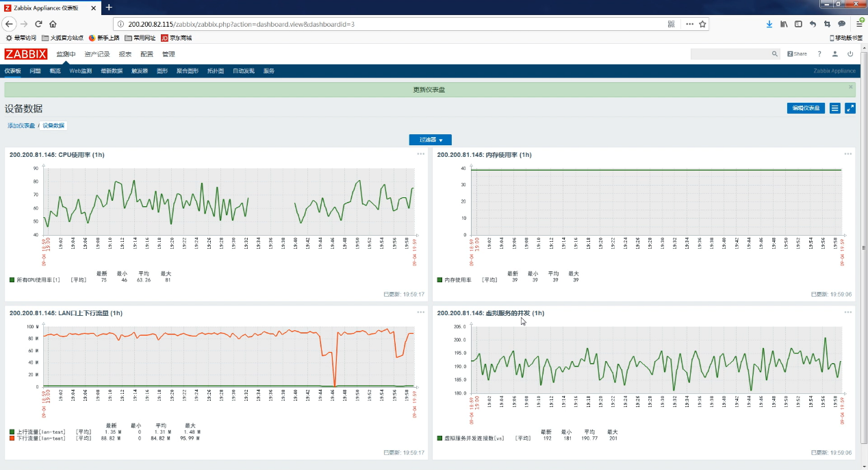Screen dimensions: 868x470
Task: Open the 设备数据 breadcrumb link
Action: coord(53,125)
